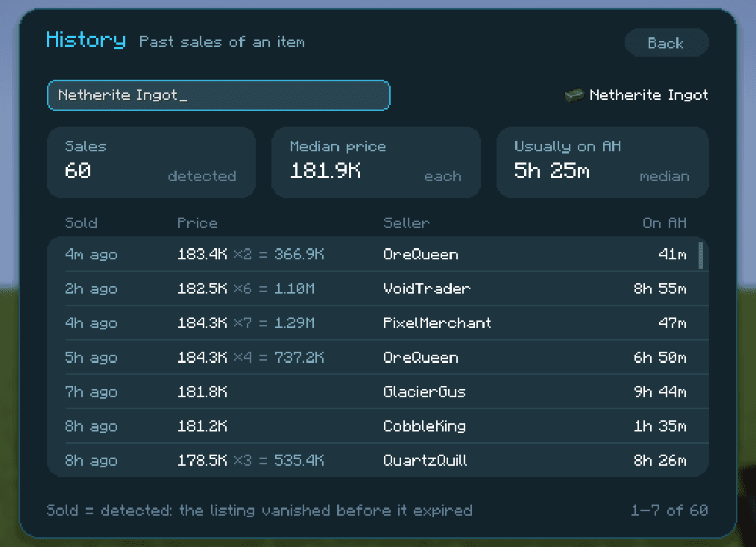Image resolution: width=756 pixels, height=547 pixels.
Task: Click the '1h 35m' On AH value
Action: pyautogui.click(x=660, y=426)
